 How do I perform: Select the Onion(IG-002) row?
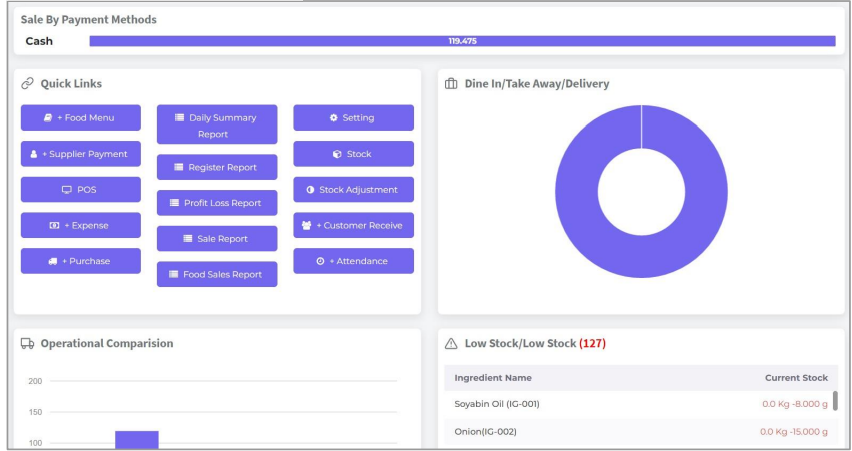click(x=641, y=432)
